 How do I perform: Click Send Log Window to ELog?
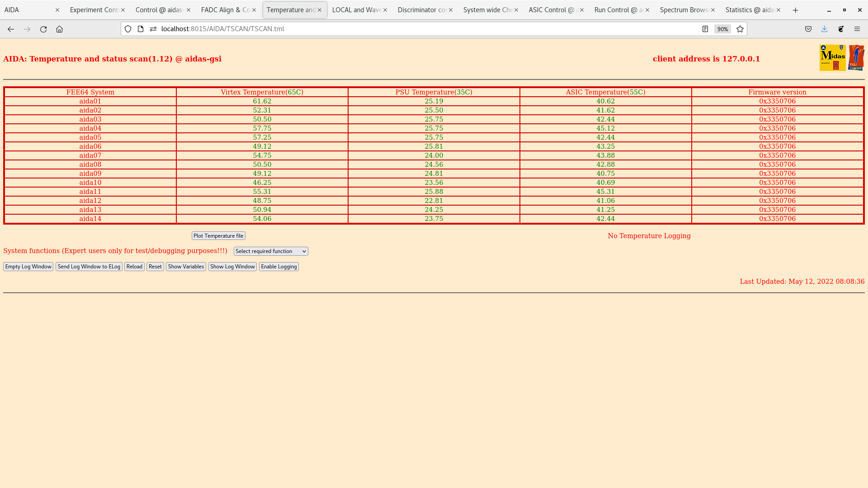click(89, 267)
